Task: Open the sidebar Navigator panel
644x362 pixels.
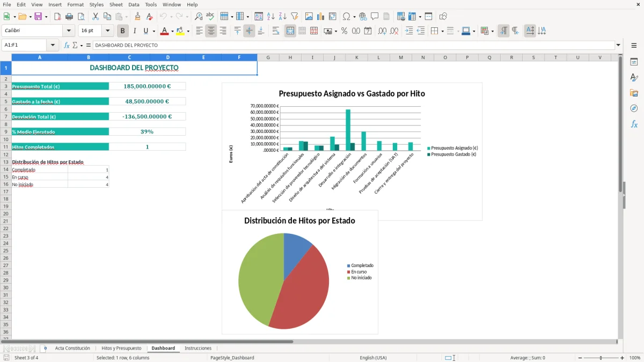Action: point(634,108)
